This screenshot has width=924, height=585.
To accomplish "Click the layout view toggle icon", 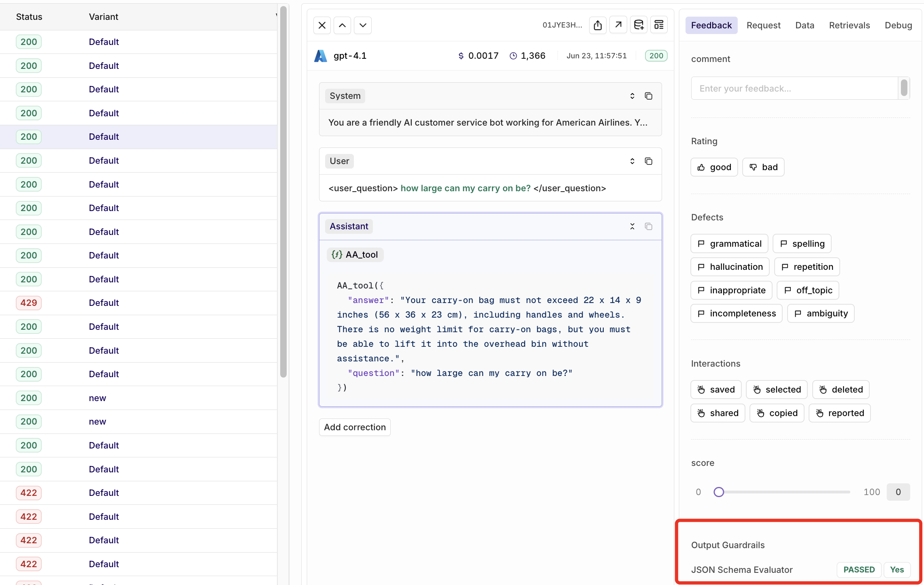I will click(x=659, y=25).
